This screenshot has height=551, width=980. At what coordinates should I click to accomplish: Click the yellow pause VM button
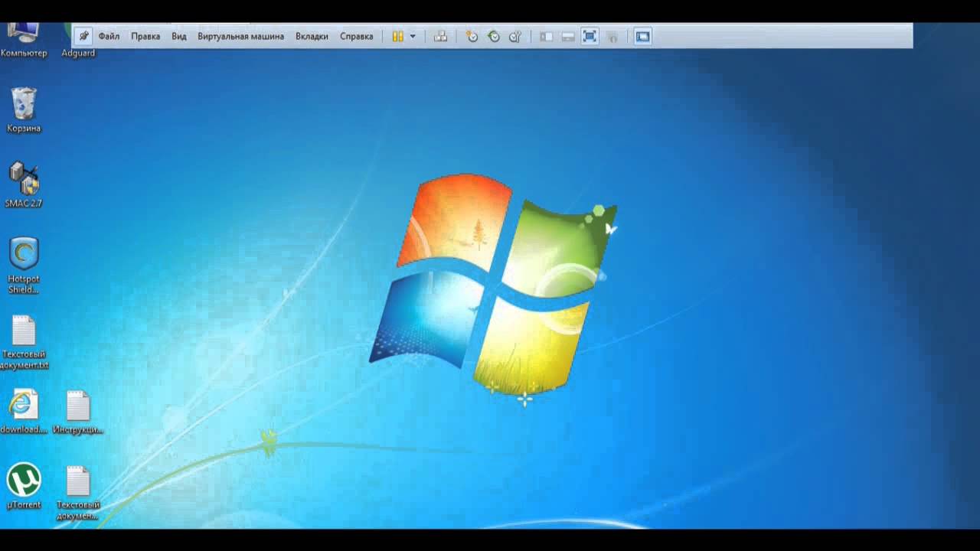398,36
